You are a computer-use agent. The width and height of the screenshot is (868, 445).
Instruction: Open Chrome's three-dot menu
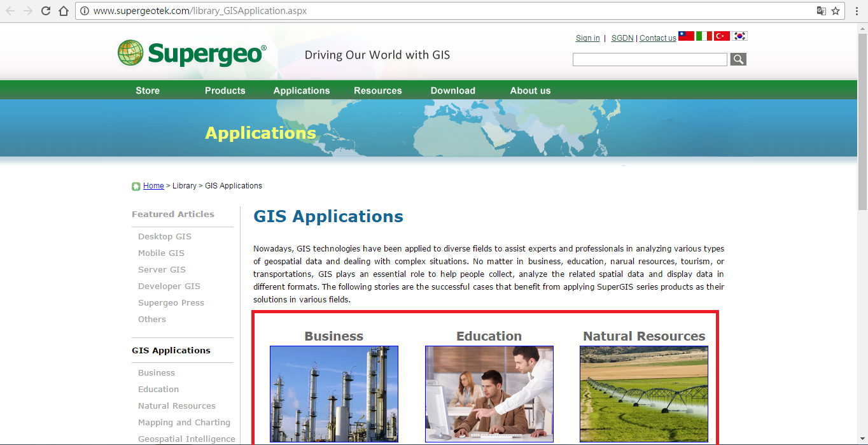(x=856, y=11)
